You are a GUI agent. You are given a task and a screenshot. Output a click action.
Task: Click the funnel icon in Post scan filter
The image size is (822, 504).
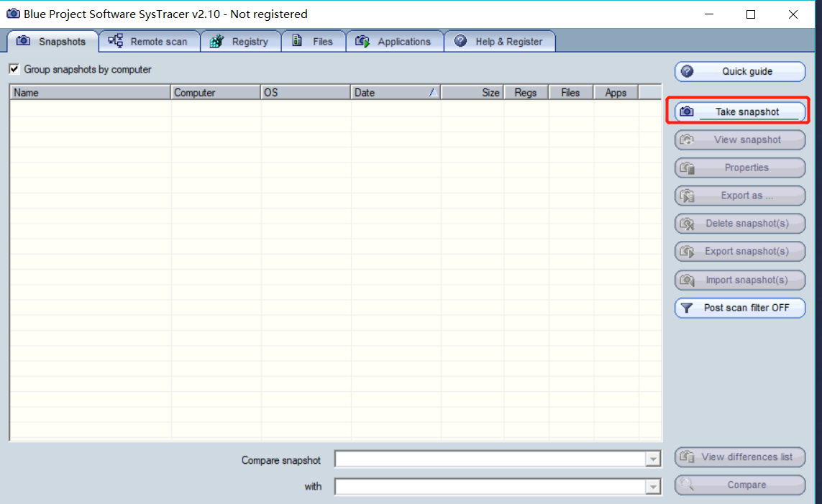pyautogui.click(x=687, y=308)
